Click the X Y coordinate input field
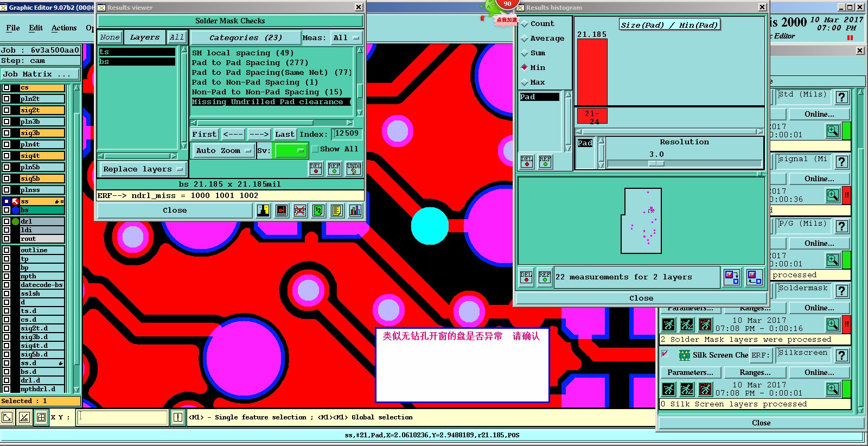This screenshot has width=868, height=446. click(x=123, y=417)
